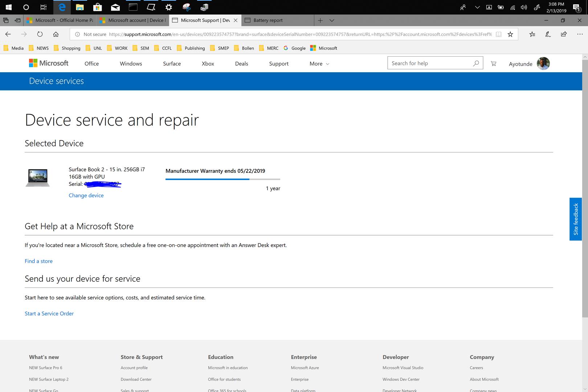588x392 pixels.
Task: Open the Shopping bookmarks folder
Action: tap(67, 48)
